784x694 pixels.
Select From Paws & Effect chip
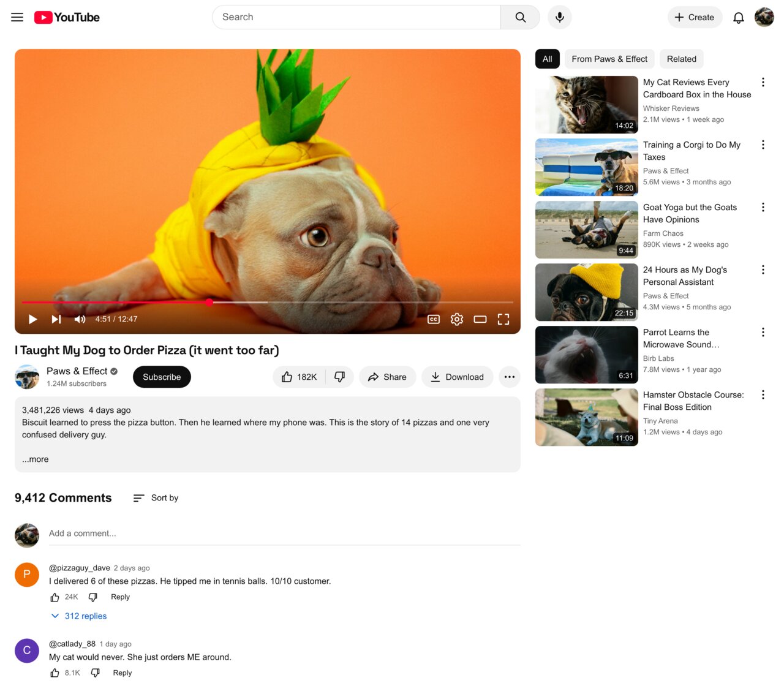coord(609,59)
